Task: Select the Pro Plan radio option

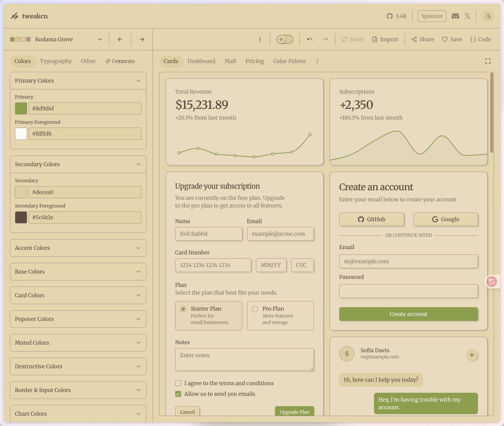Action: pyautogui.click(x=255, y=309)
